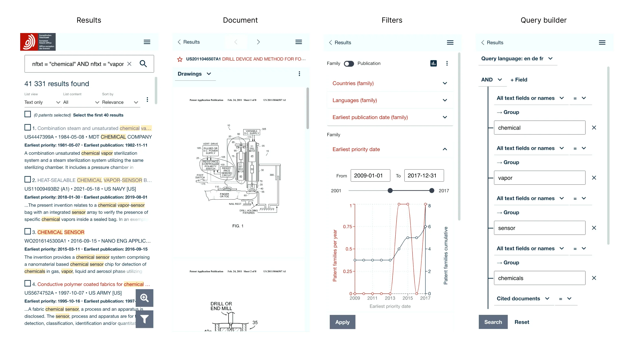Open hamburger menu in Query builder panel
The width and height of the screenshot is (634, 364).
pos(602,42)
